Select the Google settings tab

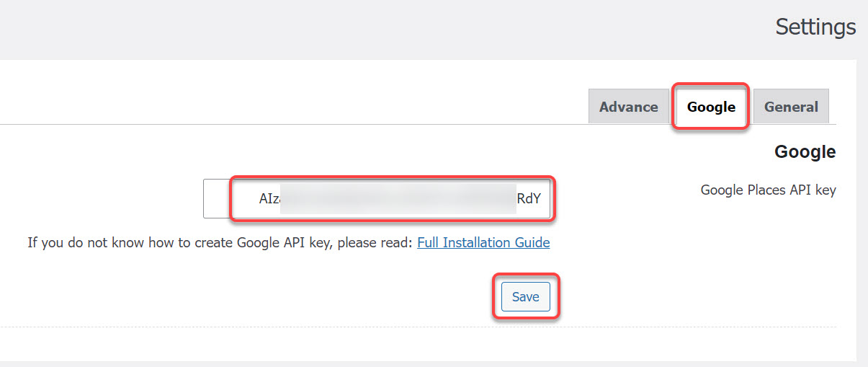point(711,107)
